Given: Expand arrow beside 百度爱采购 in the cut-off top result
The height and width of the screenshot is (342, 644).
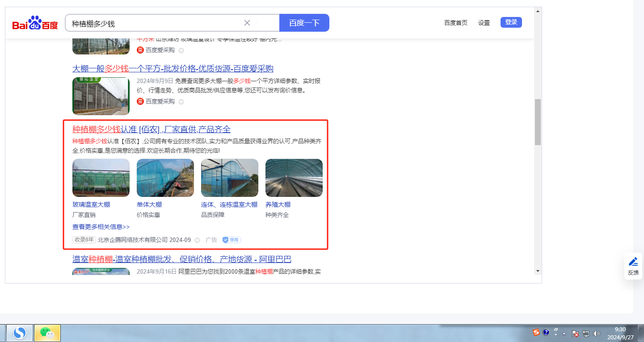Looking at the screenshot, I should [181, 50].
